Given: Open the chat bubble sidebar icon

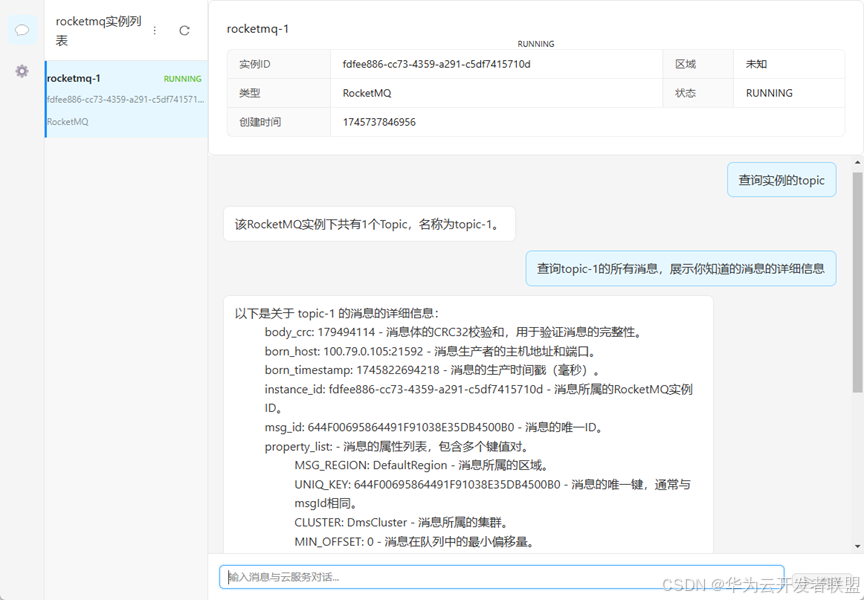Looking at the screenshot, I should point(22,30).
